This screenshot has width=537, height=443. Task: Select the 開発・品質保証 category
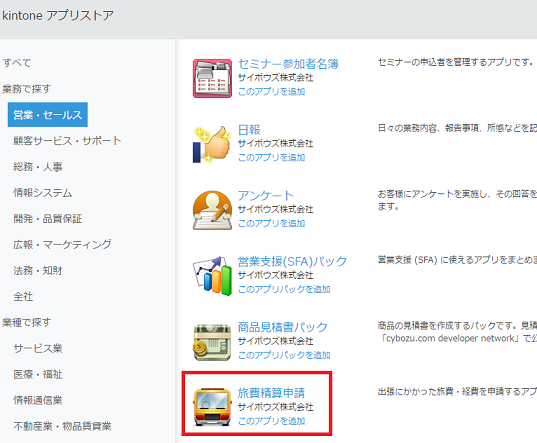coord(48,219)
